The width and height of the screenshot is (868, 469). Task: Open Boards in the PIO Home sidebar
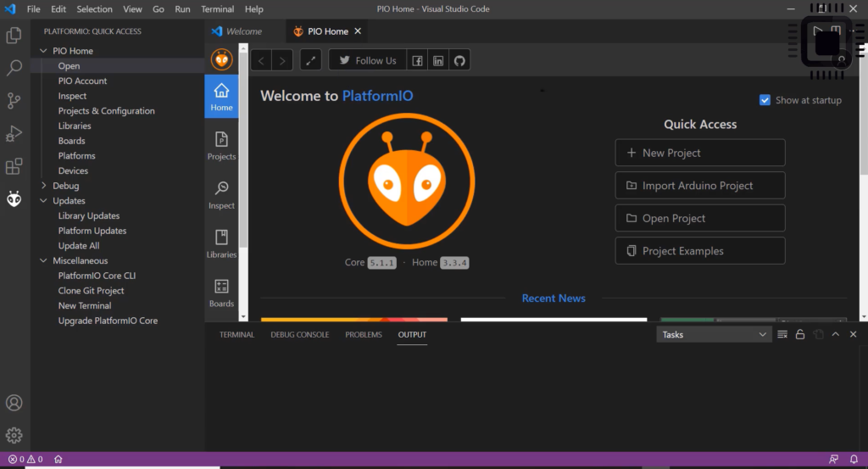coord(221,293)
